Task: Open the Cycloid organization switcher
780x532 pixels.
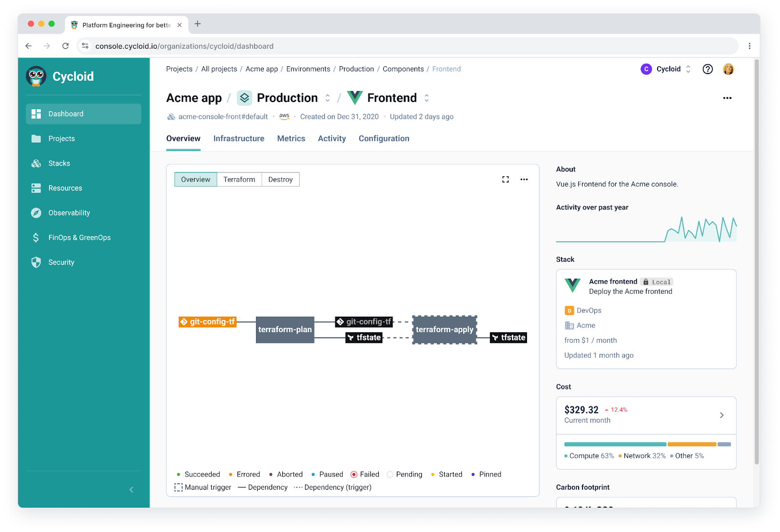Action: point(666,69)
